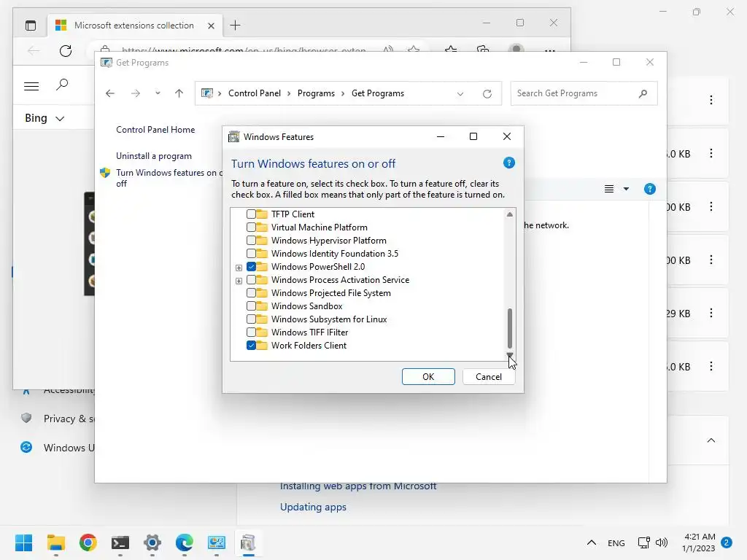The width and height of the screenshot is (747, 560).
Task: Click scroll down arrow in features list
Action: point(510,355)
